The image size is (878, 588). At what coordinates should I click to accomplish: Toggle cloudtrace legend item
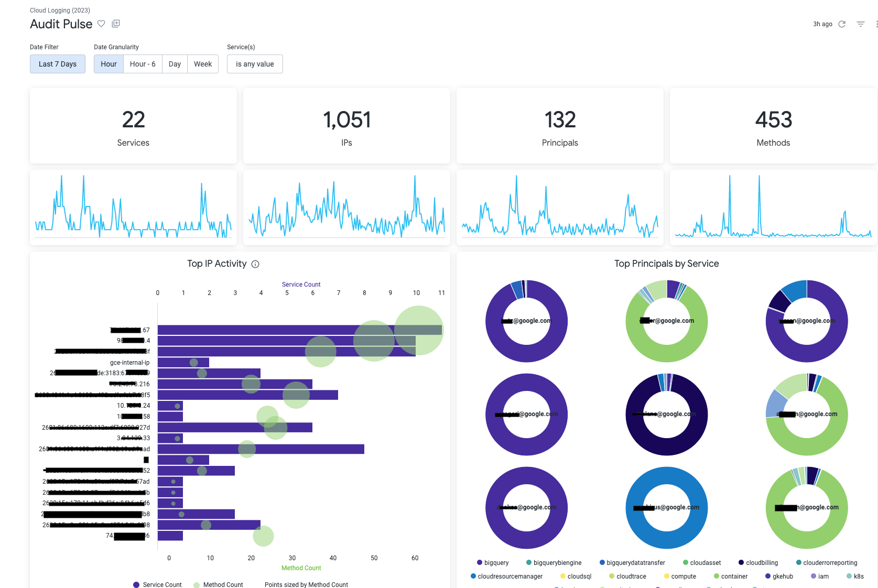[627, 576]
